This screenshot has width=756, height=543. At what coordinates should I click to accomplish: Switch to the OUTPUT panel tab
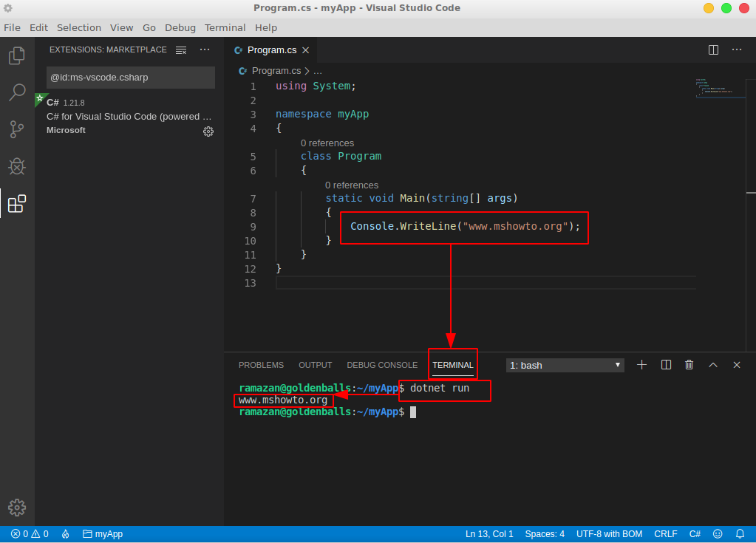[x=316, y=365]
